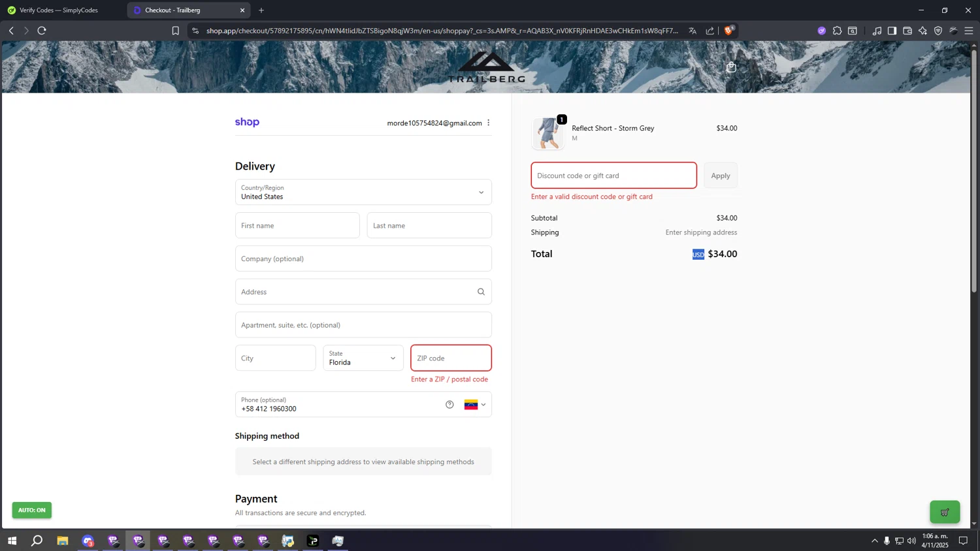Click the phone help question-mark icon
Image resolution: width=980 pixels, height=551 pixels.
tap(449, 405)
